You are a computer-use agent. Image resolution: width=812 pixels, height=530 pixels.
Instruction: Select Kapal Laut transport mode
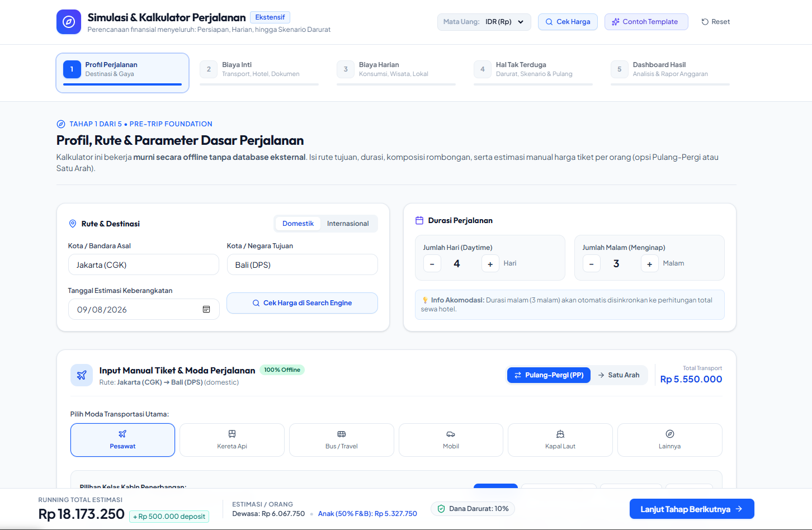[560, 440]
